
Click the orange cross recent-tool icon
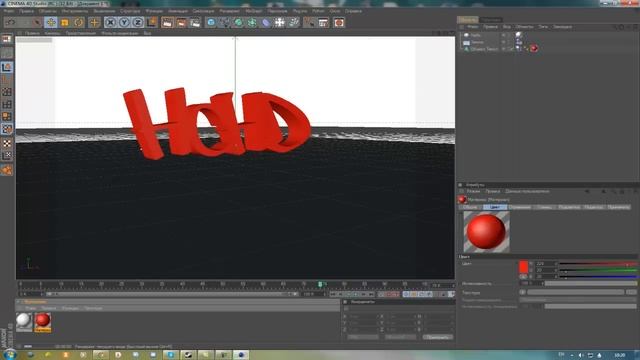click(x=94, y=22)
